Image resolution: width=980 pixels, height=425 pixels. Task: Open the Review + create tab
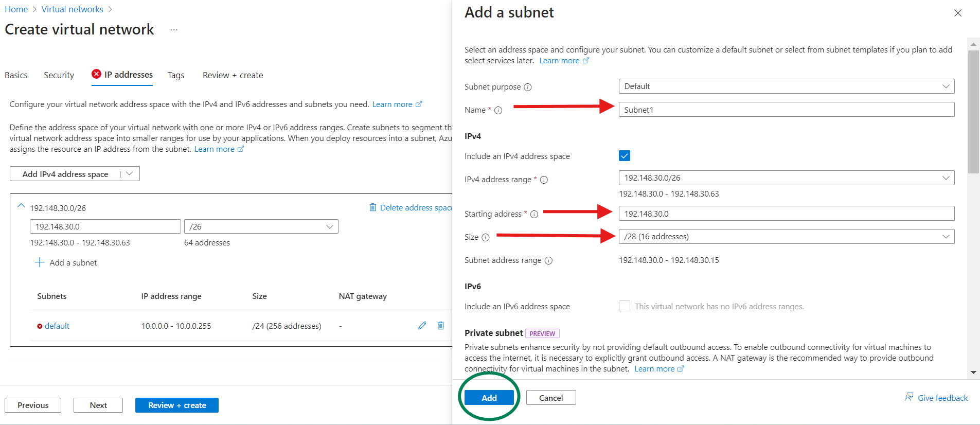(233, 75)
